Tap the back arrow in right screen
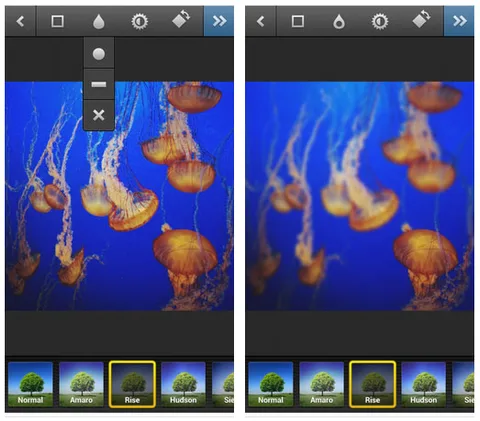The height and width of the screenshot is (421, 480). (x=261, y=21)
